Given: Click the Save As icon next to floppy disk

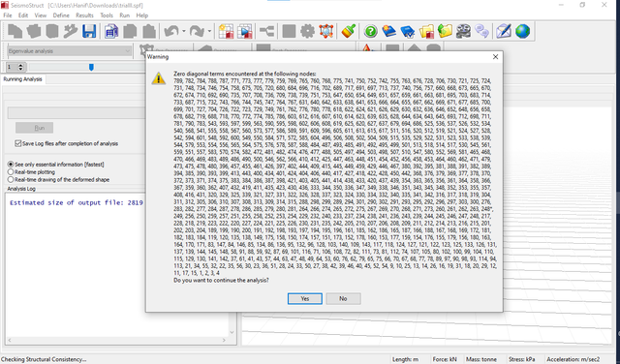Looking at the screenshot, I should 111,31.
